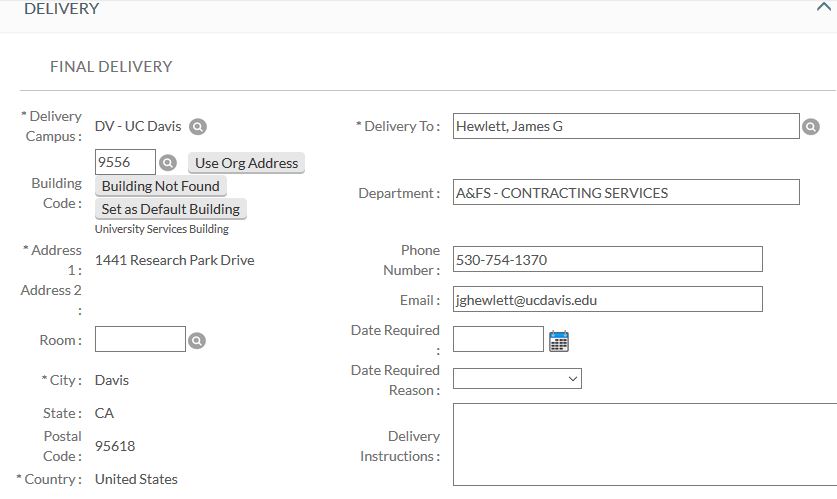Focus the Building Code field containing 9556
Viewport: 837px width, 499px height.
point(125,162)
